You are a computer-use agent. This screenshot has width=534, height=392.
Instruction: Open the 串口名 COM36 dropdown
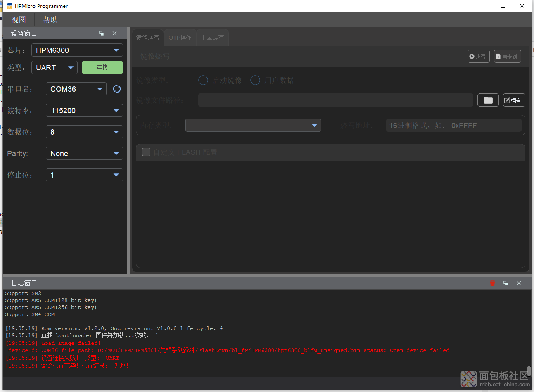pyautogui.click(x=76, y=89)
